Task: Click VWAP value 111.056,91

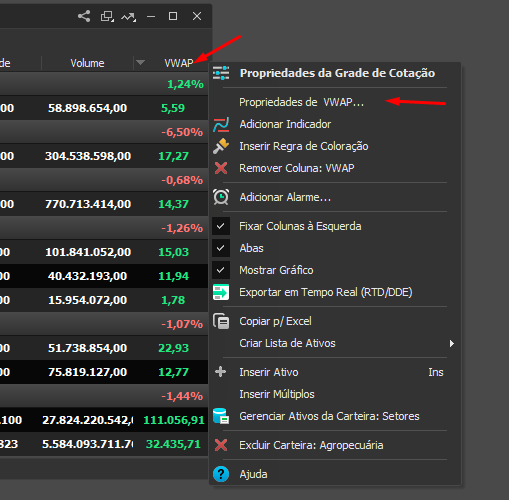Action: (174, 420)
